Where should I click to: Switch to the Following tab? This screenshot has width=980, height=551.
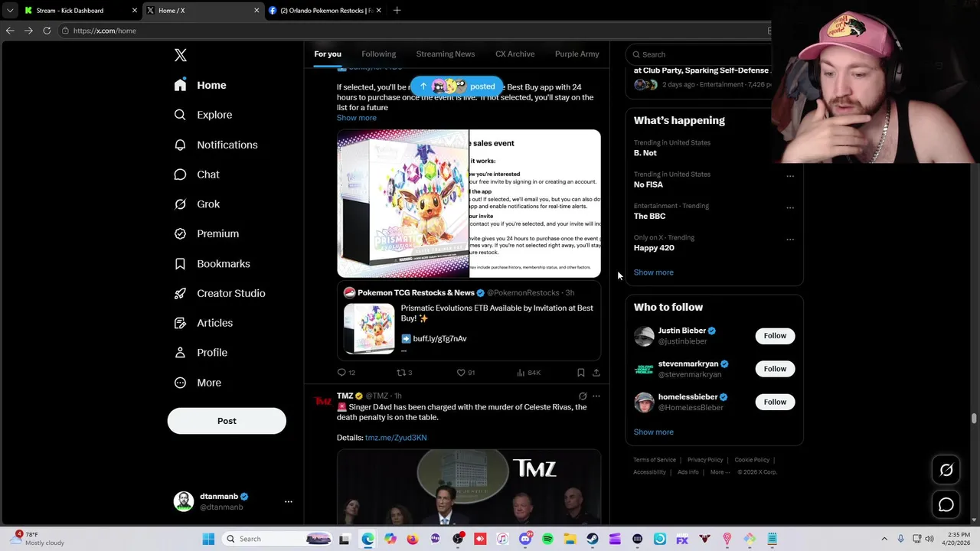[x=378, y=54]
